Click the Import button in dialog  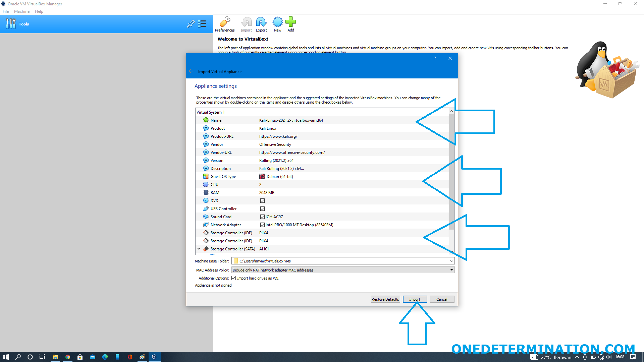tap(415, 299)
